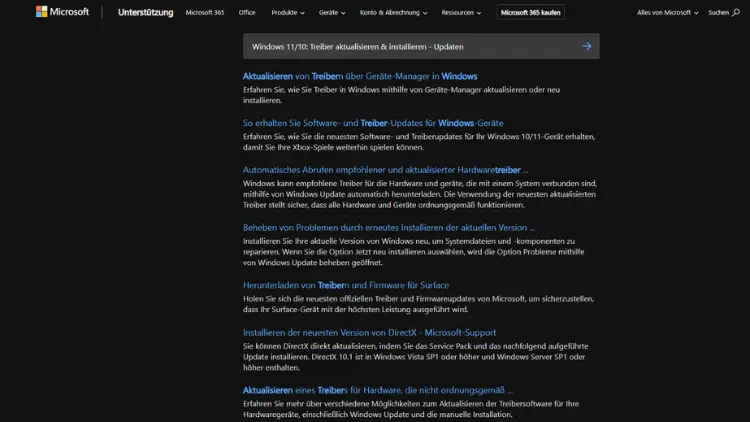750x422 pixels.
Task: Open Aktualisieren eines Treibers für Hardware link
Action: (378, 390)
